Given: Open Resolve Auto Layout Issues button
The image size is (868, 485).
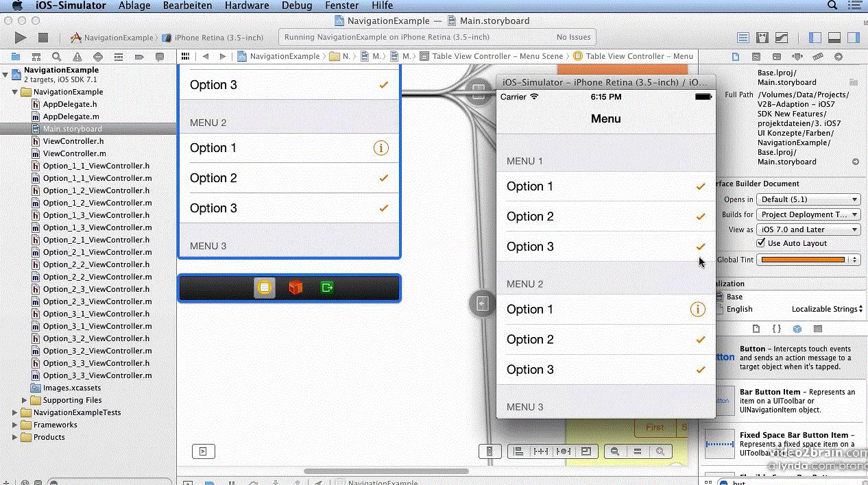Looking at the screenshot, I should (x=563, y=451).
